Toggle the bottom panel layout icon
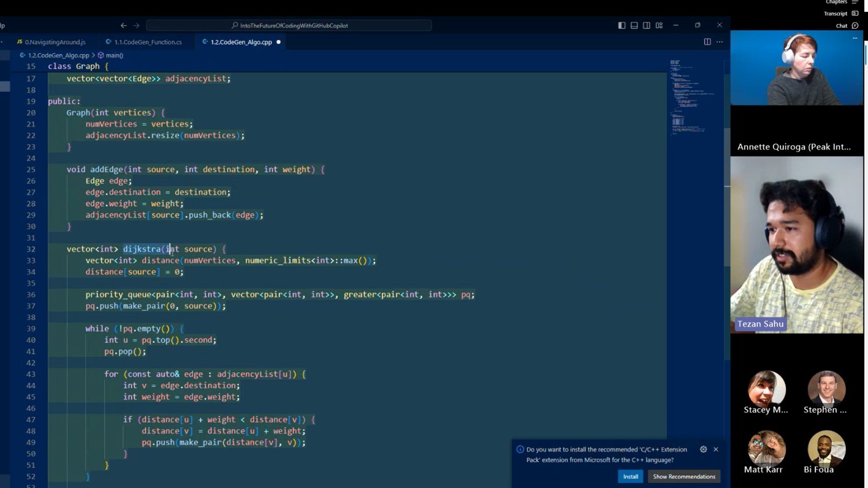This screenshot has width=868, height=488. pyautogui.click(x=634, y=25)
